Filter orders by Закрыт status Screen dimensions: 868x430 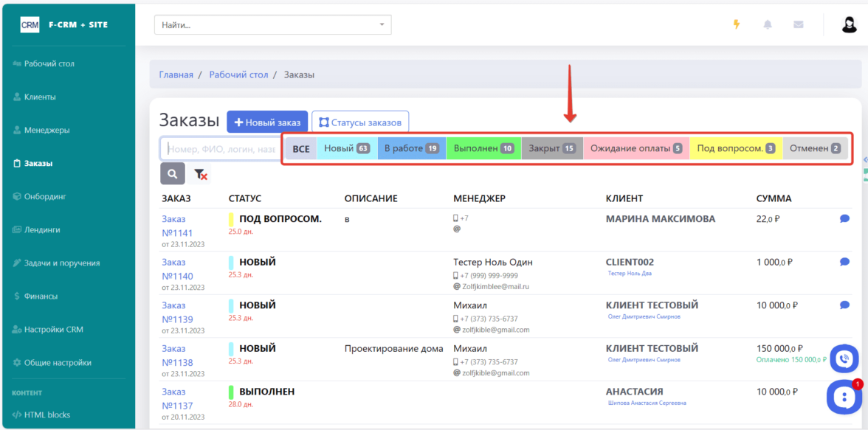pyautogui.click(x=552, y=149)
